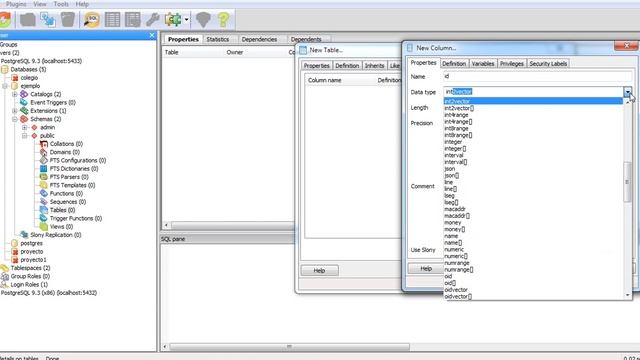Expand the Catalogs node
Viewport: 640px width, 360px height.
pyautogui.click(x=15, y=94)
